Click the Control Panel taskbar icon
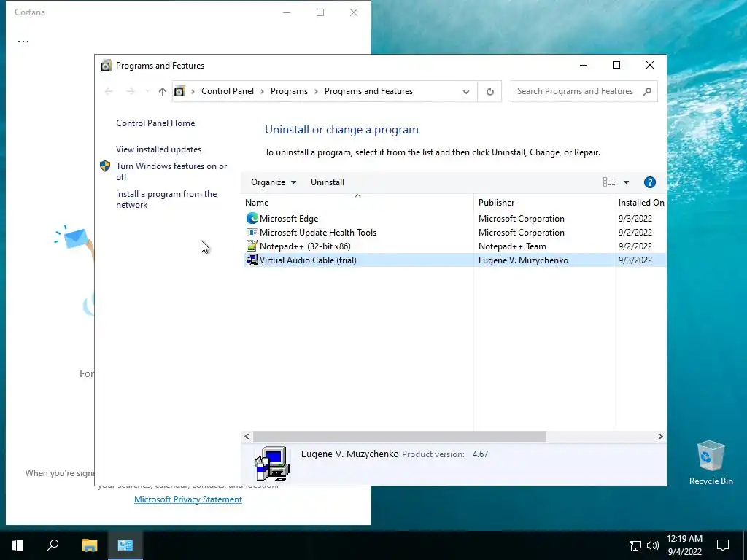 pyautogui.click(x=125, y=545)
